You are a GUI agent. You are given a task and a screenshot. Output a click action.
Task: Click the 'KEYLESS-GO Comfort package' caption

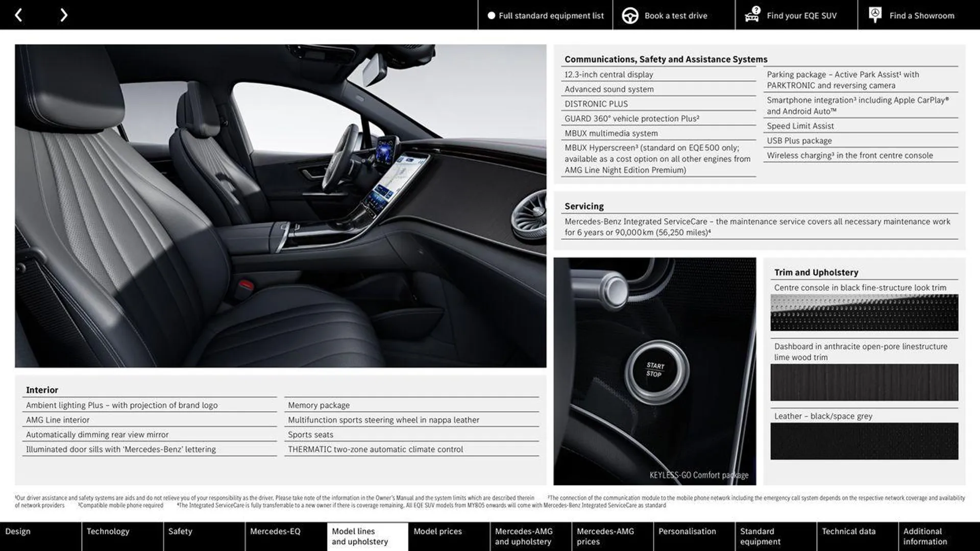tap(699, 475)
